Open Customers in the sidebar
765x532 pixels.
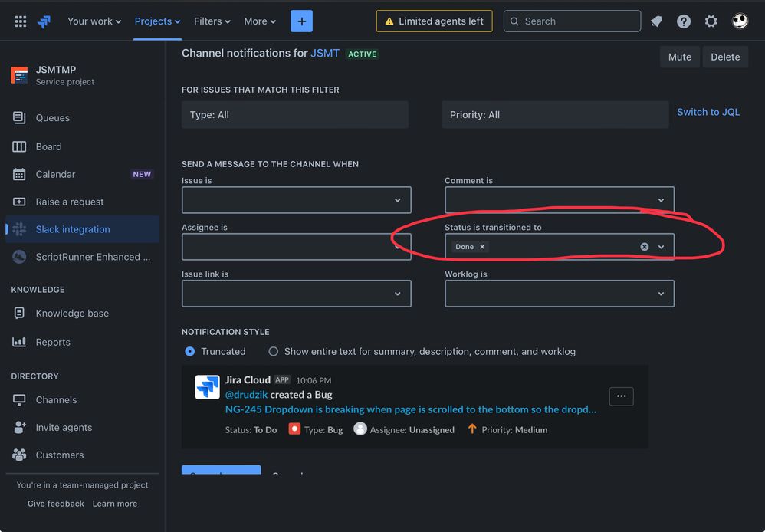pos(82,455)
